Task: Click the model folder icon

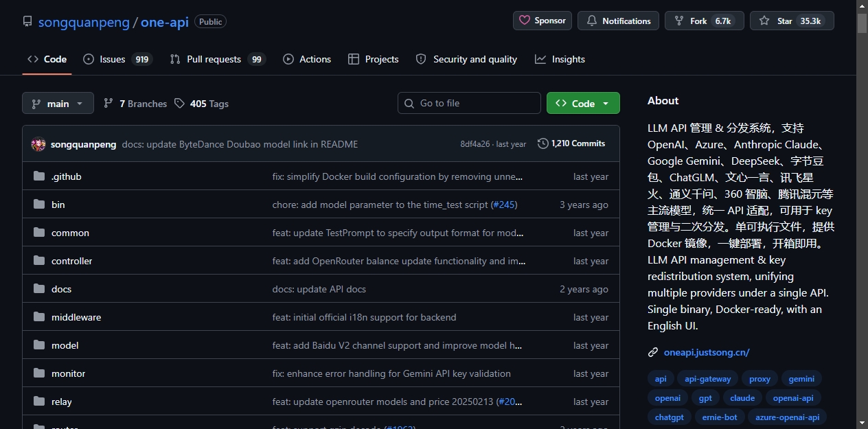Action: (x=39, y=345)
